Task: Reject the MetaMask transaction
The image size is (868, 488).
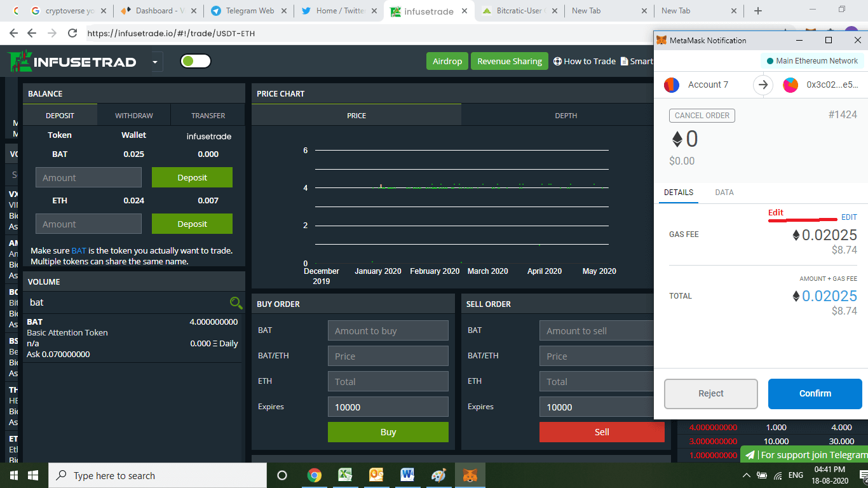Action: click(711, 394)
